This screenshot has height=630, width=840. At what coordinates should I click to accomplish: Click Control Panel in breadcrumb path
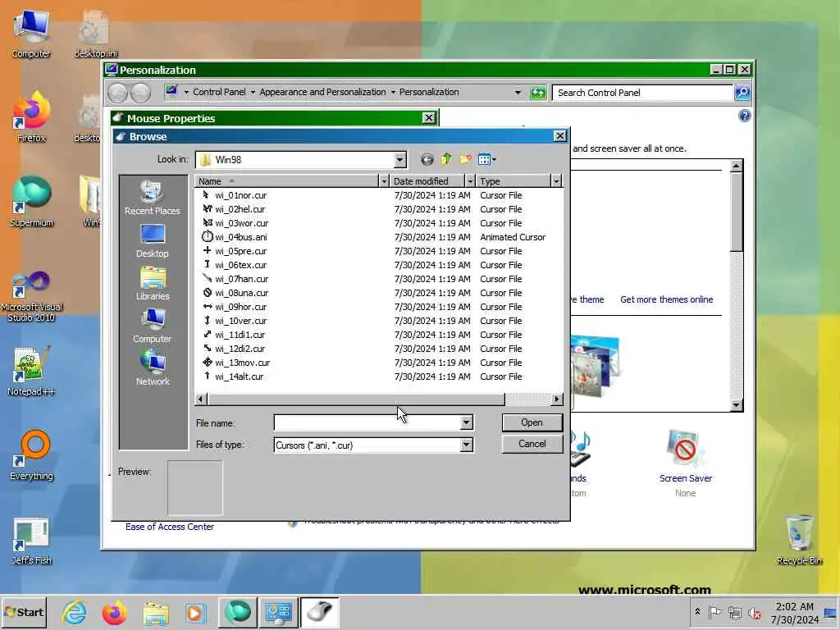[x=219, y=92]
